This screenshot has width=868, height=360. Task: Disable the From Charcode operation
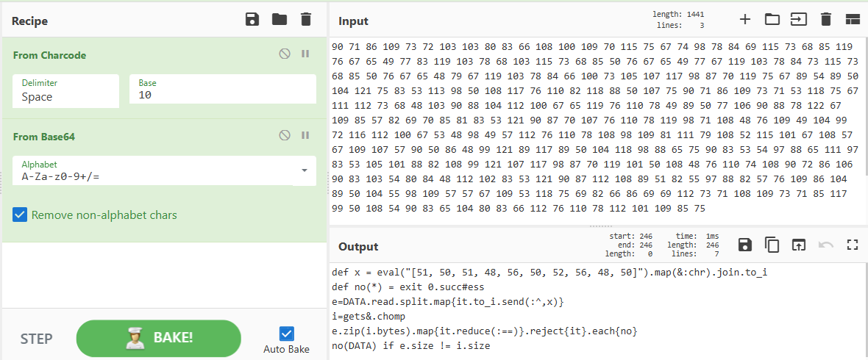[x=285, y=54]
